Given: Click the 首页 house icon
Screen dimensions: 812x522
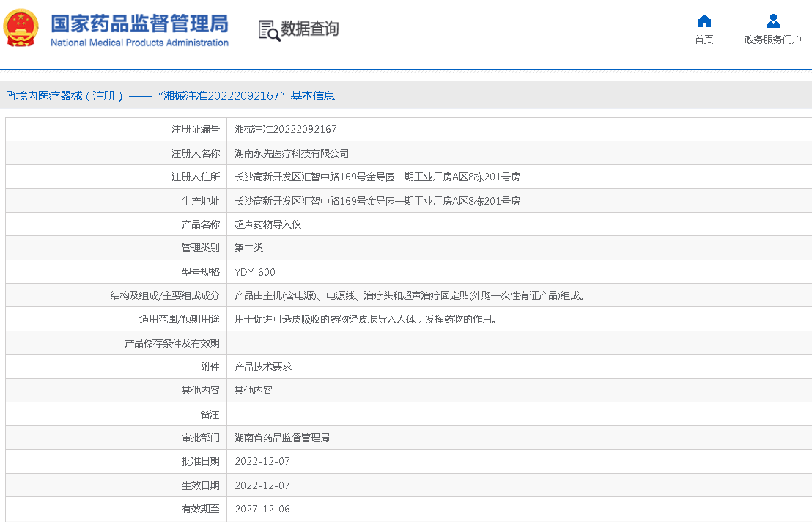Looking at the screenshot, I should pyautogui.click(x=704, y=21).
